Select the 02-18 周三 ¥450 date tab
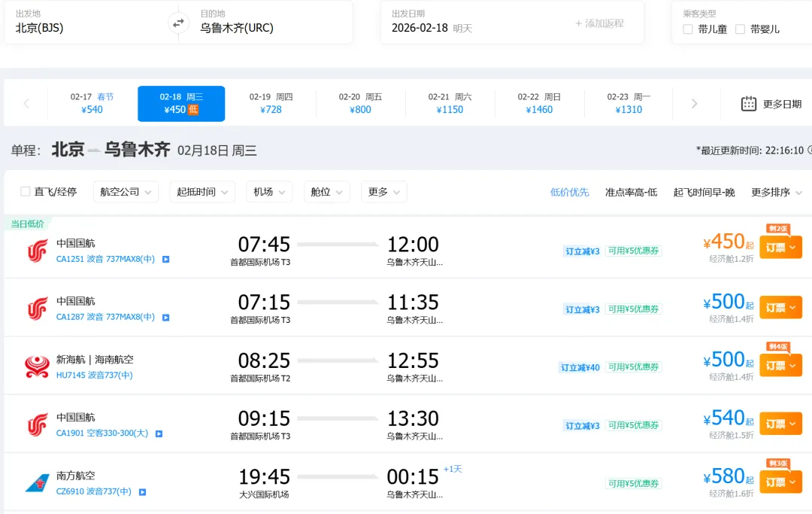 (181, 104)
